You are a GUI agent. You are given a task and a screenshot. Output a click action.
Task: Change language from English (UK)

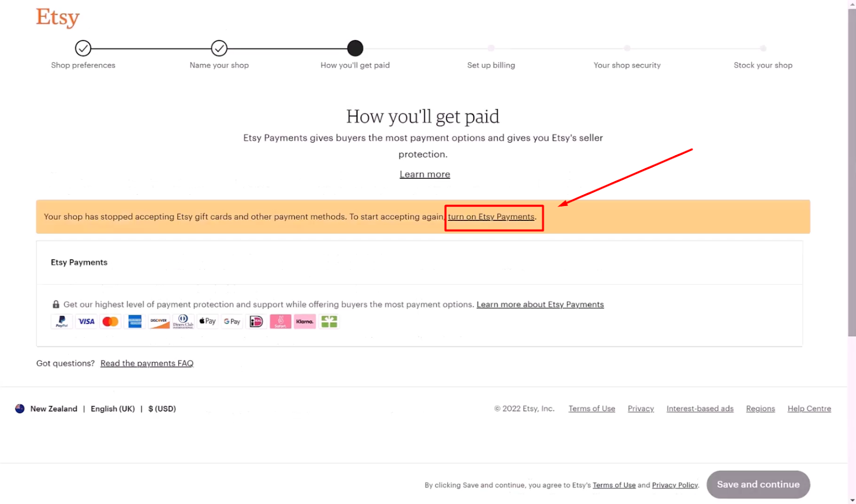click(113, 409)
